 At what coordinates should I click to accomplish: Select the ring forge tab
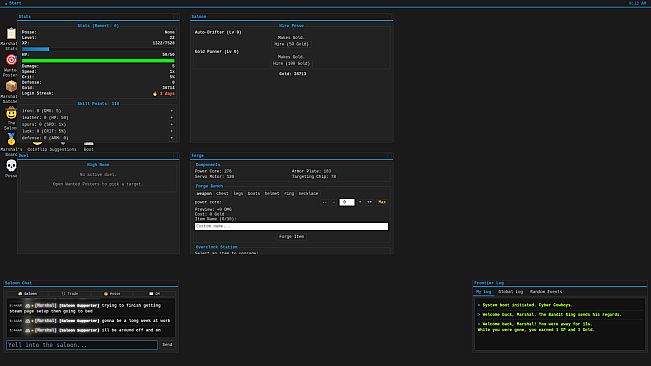[289, 194]
